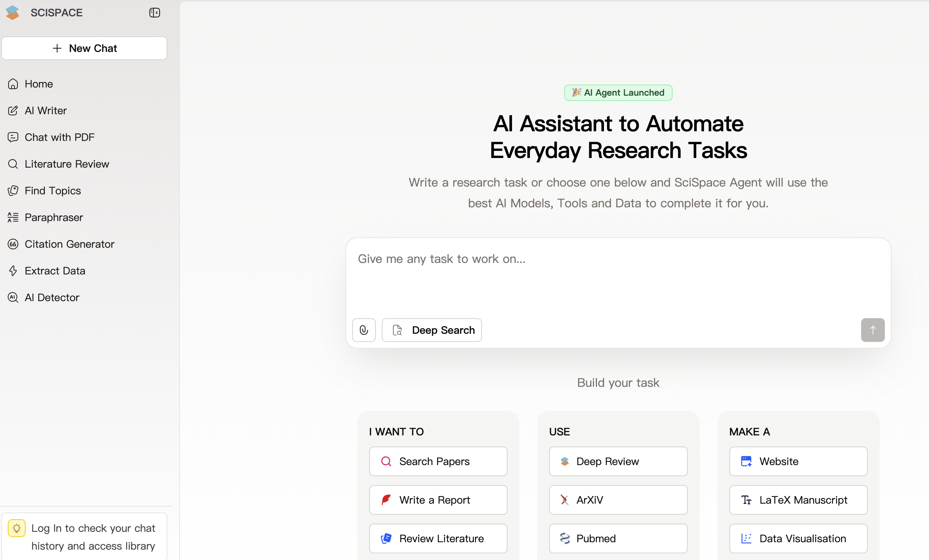Toggle Deep Search mode

coord(431,330)
